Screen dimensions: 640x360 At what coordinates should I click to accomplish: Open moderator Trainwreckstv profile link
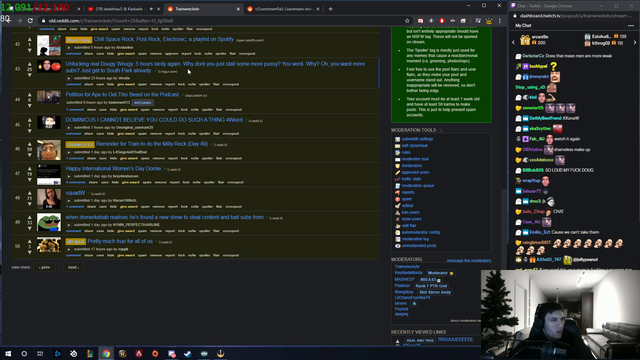tap(407, 267)
